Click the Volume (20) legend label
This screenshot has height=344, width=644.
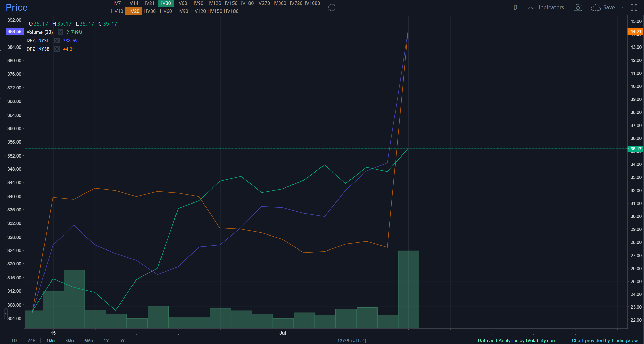pyautogui.click(x=40, y=32)
